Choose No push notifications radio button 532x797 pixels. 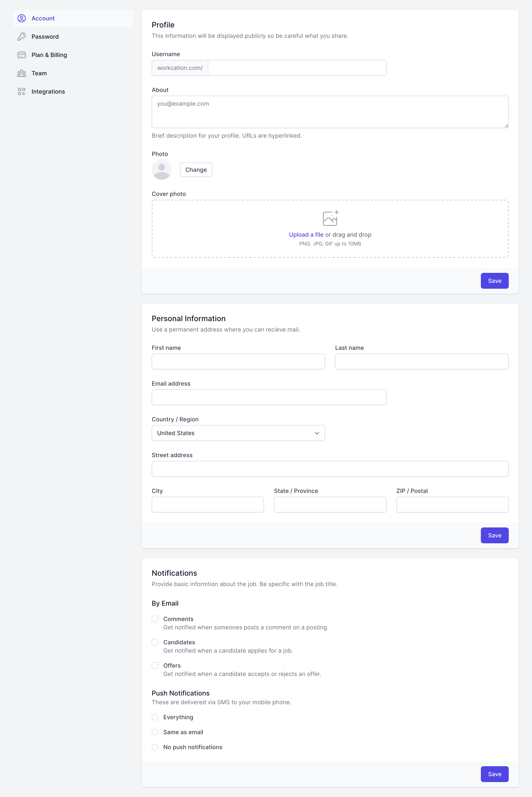click(x=155, y=747)
